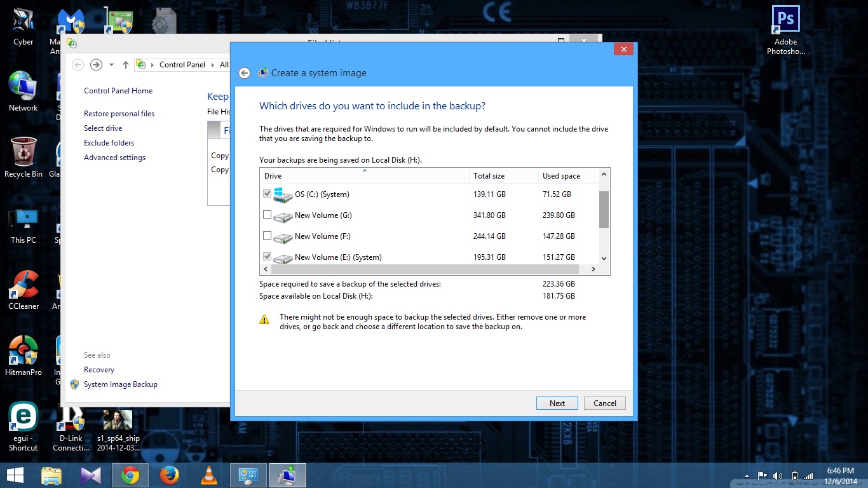Image resolution: width=868 pixels, height=488 pixels.
Task: Click the OS (C:) (System) checkbox
Action: pyautogui.click(x=268, y=194)
